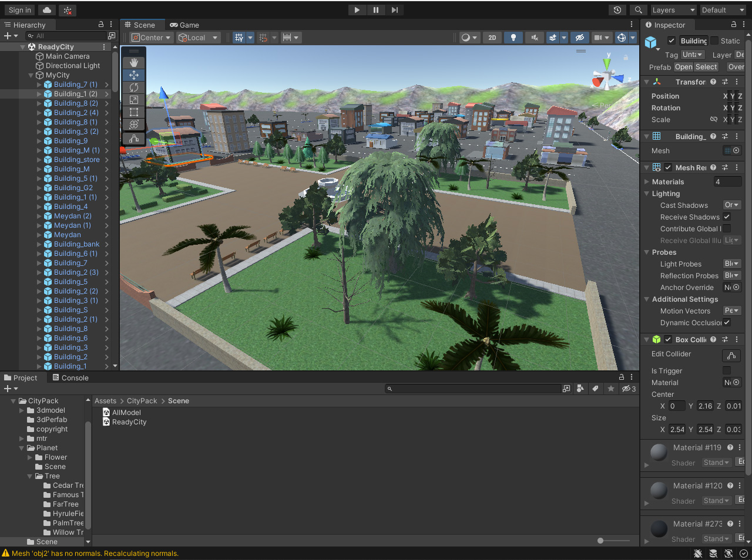Click the prefab Open button
The height and width of the screenshot is (560, 752).
coord(684,67)
